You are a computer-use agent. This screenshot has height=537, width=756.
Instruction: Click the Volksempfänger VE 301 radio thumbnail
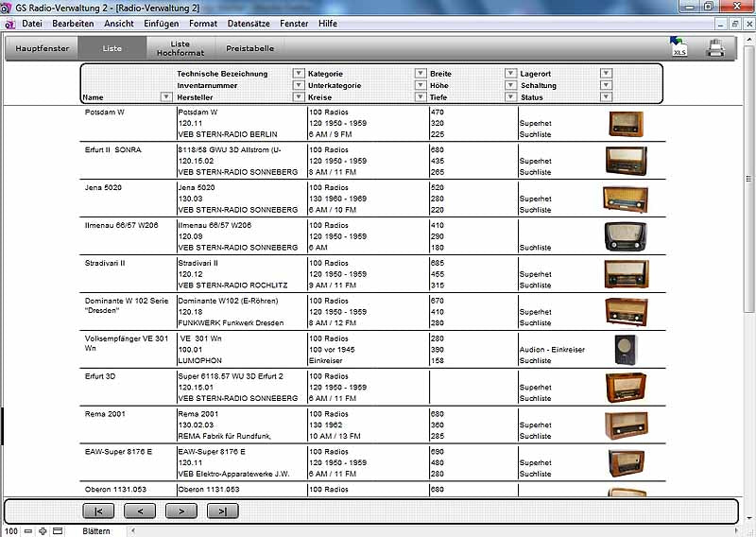pyautogui.click(x=626, y=350)
